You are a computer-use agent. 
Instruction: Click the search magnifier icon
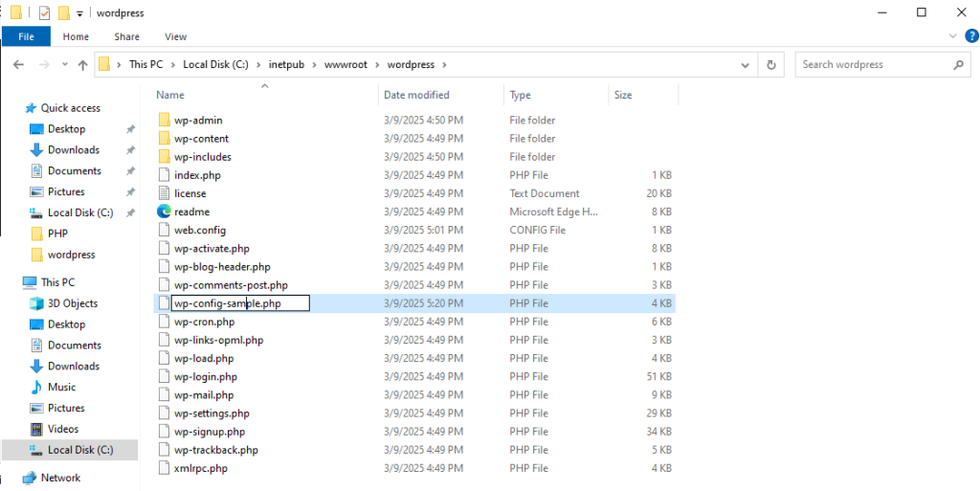tap(958, 64)
